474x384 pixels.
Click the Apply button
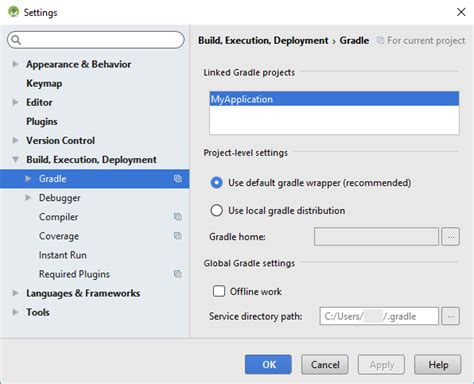[381, 365]
